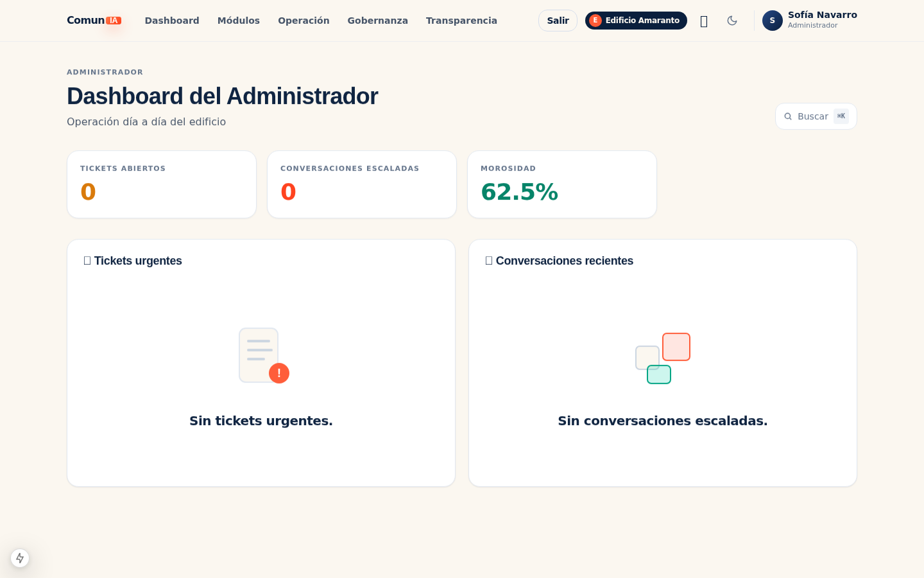Click the lightning bolt icon at bottom left
This screenshot has width=924, height=578.
(20, 558)
